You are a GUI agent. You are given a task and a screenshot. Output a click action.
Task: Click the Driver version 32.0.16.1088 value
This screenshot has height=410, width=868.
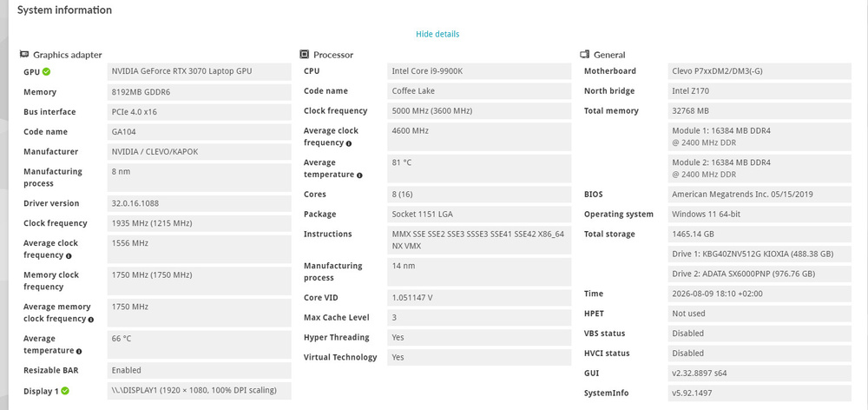pos(200,203)
